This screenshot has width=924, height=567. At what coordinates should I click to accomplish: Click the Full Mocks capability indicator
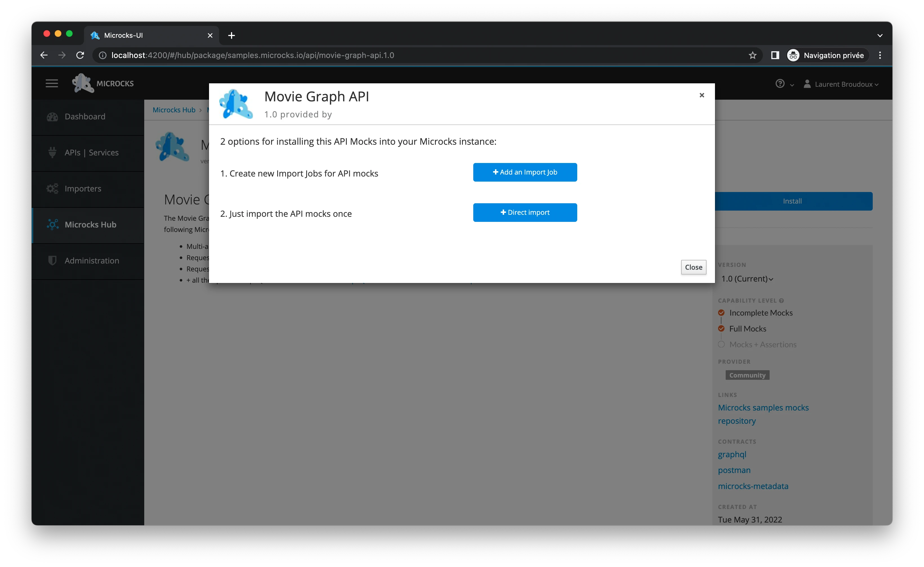click(721, 329)
